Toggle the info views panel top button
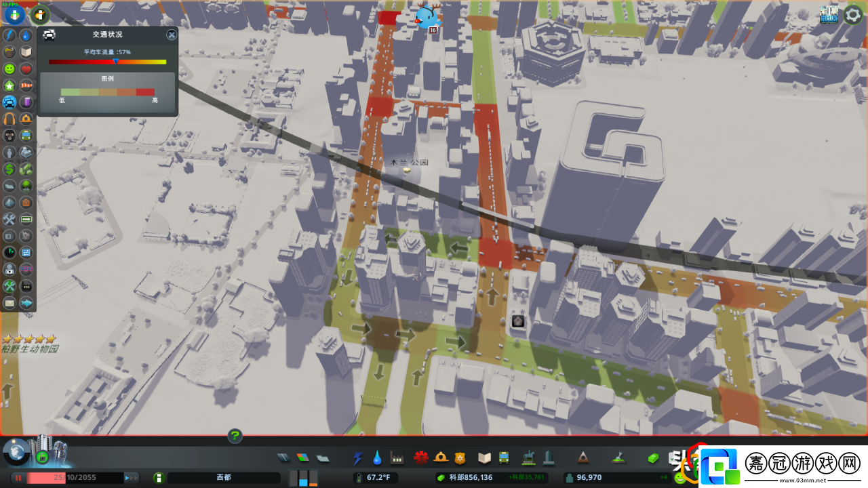The width and height of the screenshot is (868, 488). (14, 14)
